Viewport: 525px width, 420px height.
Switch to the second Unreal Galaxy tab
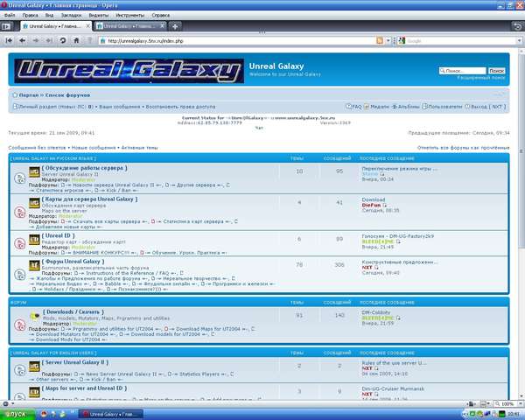[129, 26]
